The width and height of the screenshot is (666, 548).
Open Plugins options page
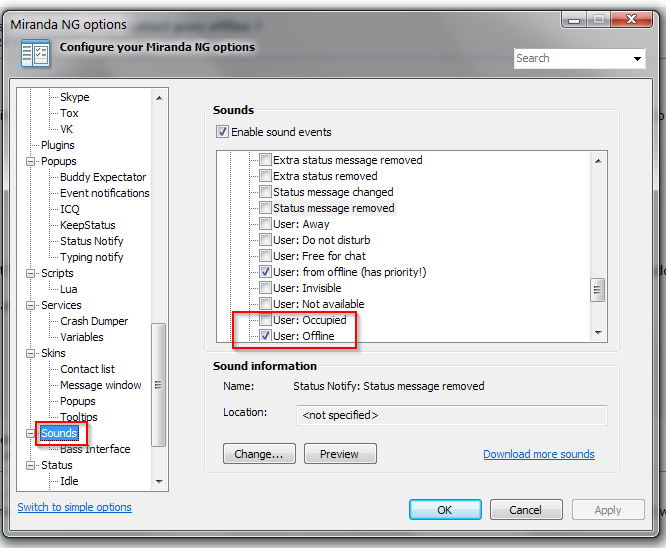click(x=58, y=145)
